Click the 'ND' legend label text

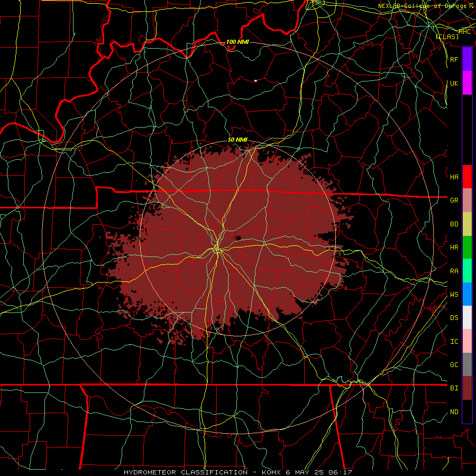[x=454, y=412]
